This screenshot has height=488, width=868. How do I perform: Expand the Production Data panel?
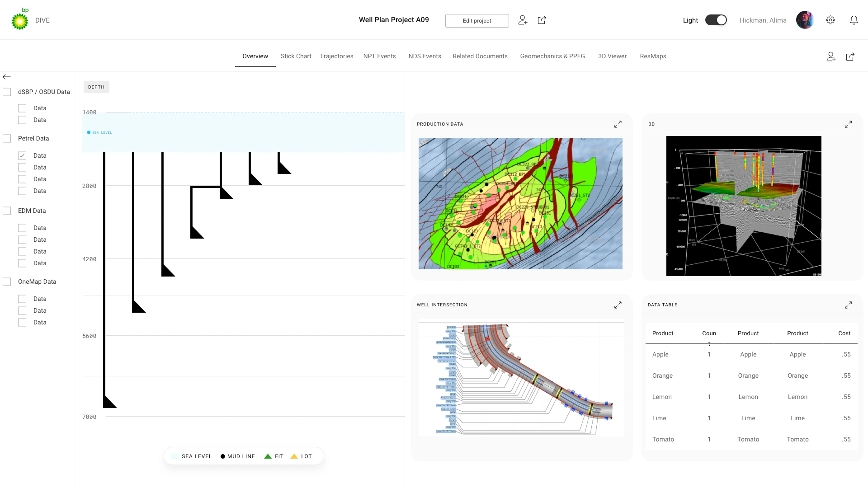pos(618,124)
